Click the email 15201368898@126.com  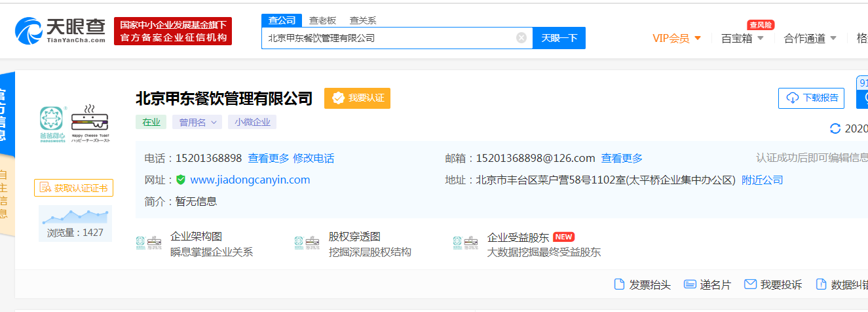tap(535, 158)
